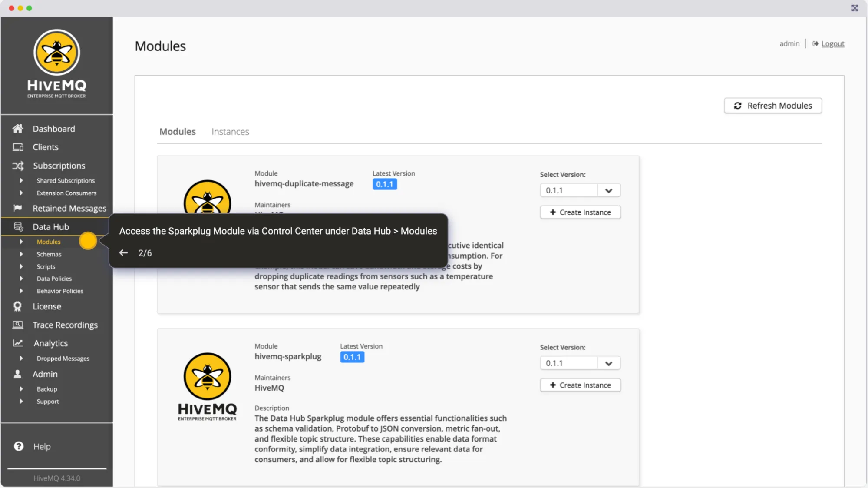Select Support under Admin

(x=48, y=402)
